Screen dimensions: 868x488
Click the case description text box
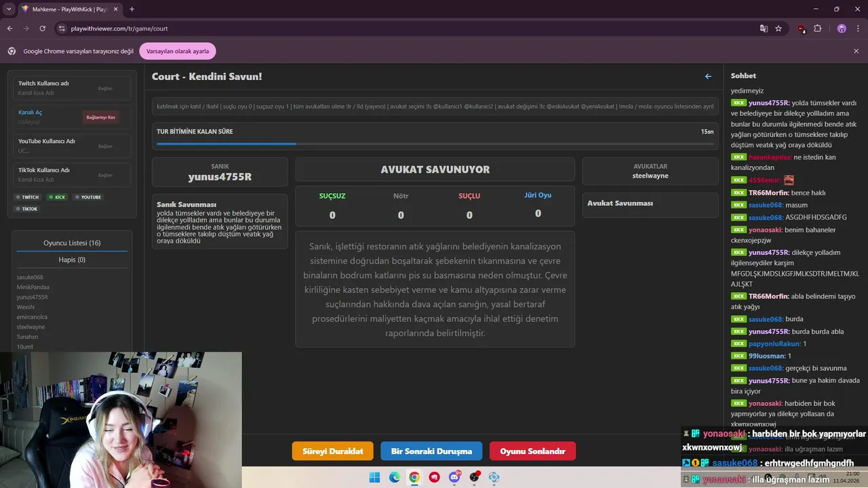[435, 289]
